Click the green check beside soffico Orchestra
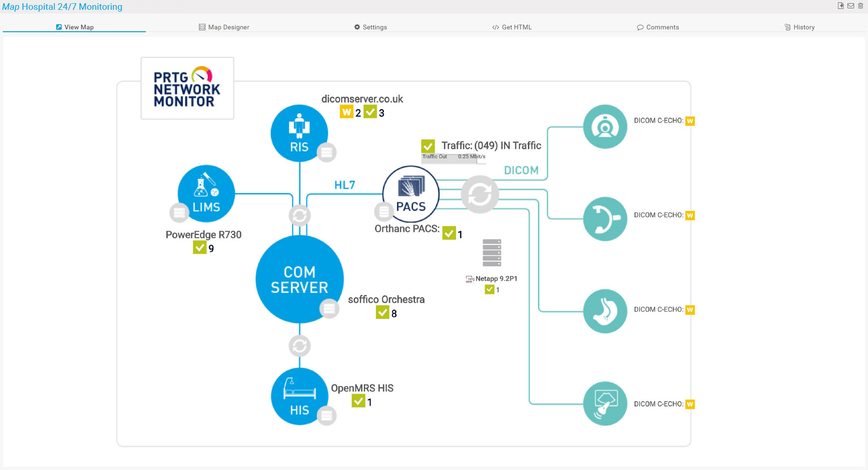The width and height of the screenshot is (868, 470). [x=383, y=312]
